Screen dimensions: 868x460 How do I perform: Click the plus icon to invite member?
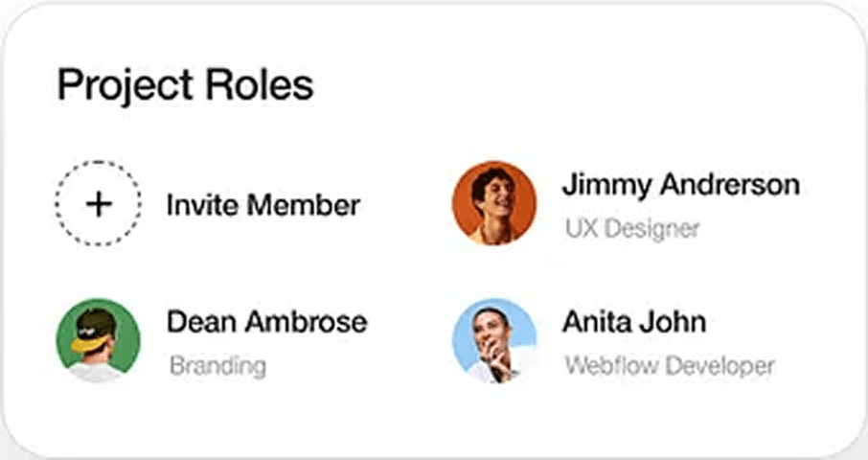coord(98,204)
